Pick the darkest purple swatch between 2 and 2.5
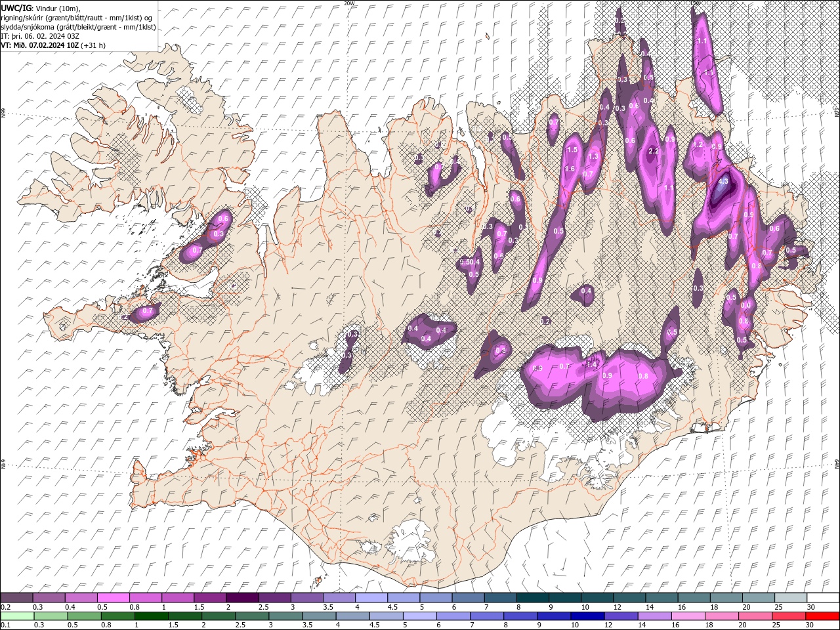840x630 pixels. tap(242, 598)
